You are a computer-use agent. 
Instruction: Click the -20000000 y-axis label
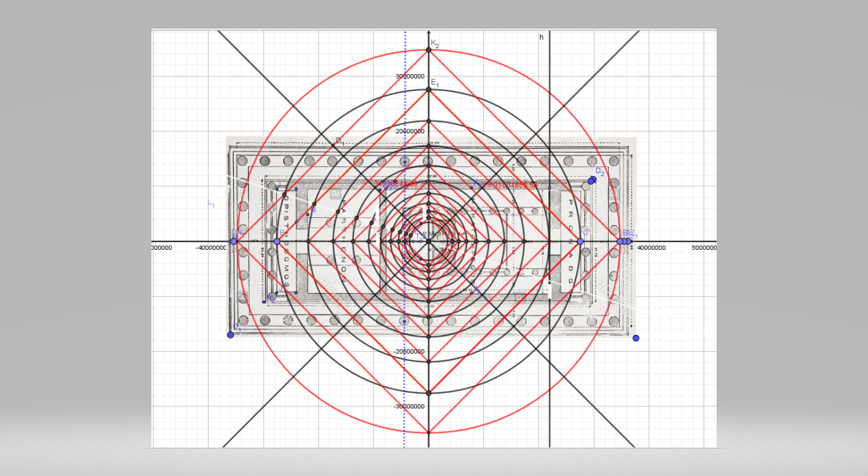pos(409,352)
